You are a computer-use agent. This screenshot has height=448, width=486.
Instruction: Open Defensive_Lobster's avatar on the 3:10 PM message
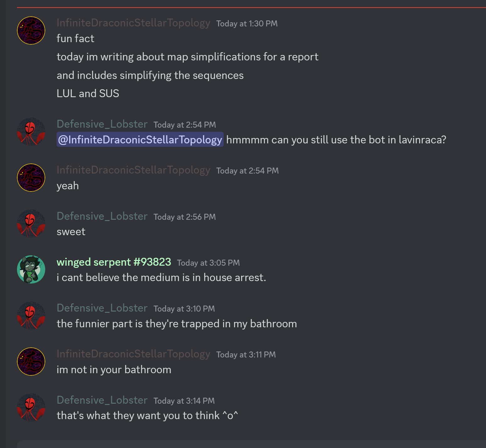pyautogui.click(x=31, y=316)
